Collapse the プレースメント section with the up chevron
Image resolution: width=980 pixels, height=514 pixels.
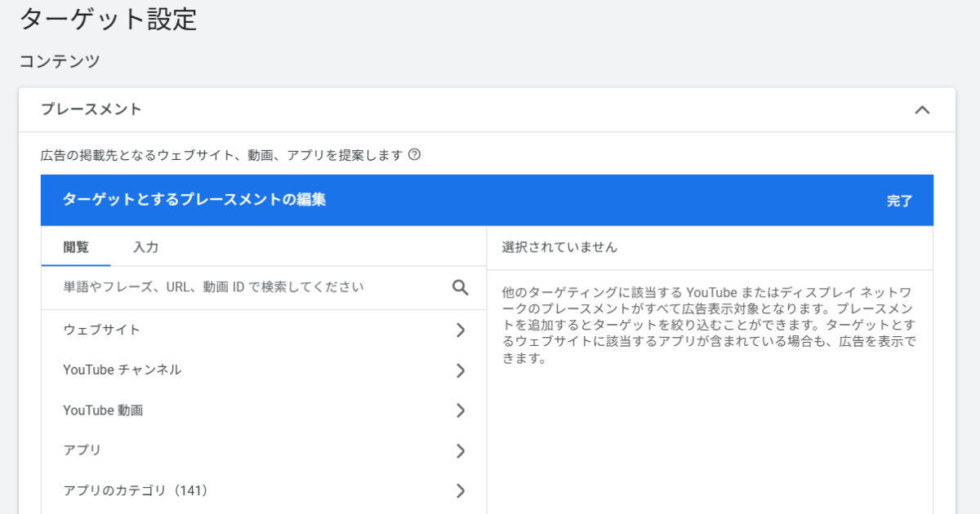click(922, 110)
